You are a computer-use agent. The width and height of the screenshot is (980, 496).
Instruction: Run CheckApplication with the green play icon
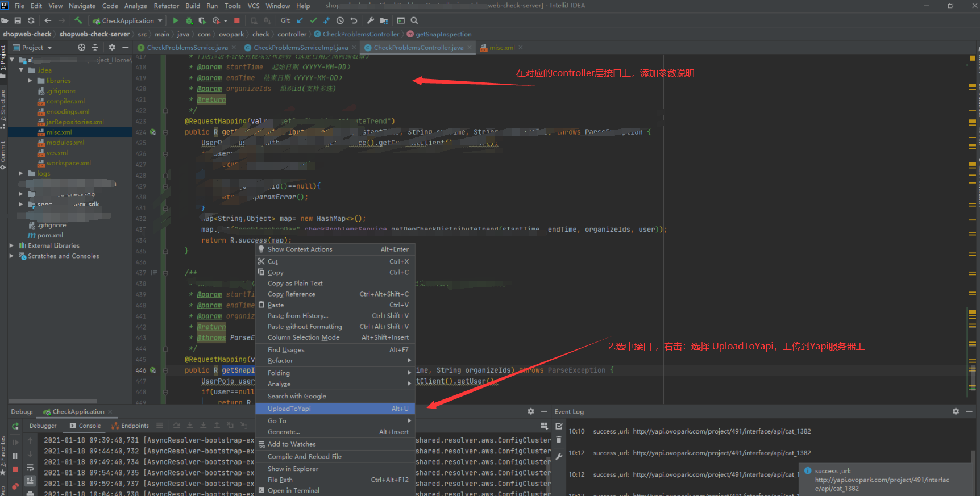coord(176,20)
